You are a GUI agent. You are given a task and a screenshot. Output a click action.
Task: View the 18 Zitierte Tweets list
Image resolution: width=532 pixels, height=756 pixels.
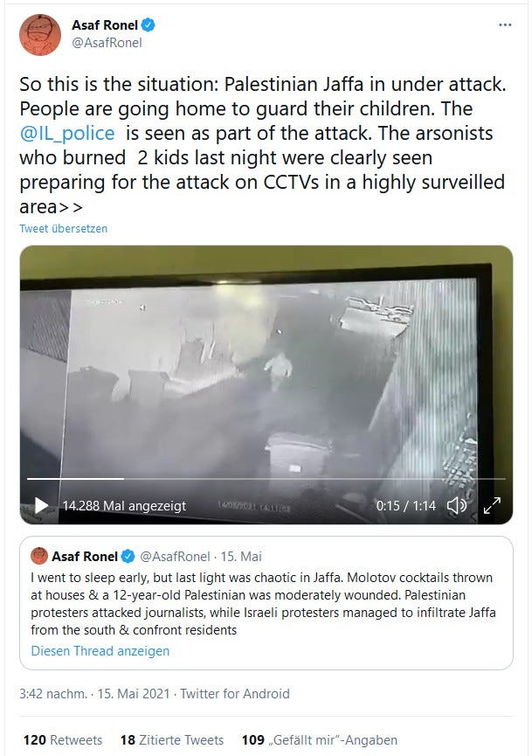click(172, 739)
